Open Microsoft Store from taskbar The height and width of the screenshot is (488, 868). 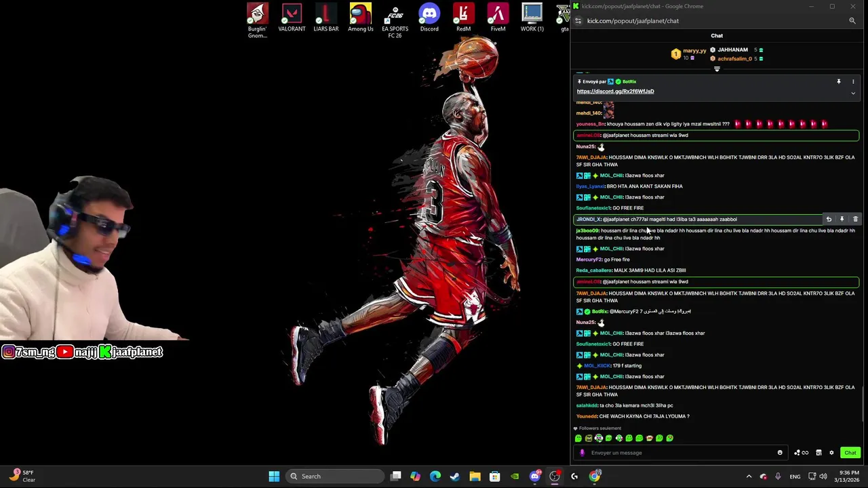(x=495, y=476)
